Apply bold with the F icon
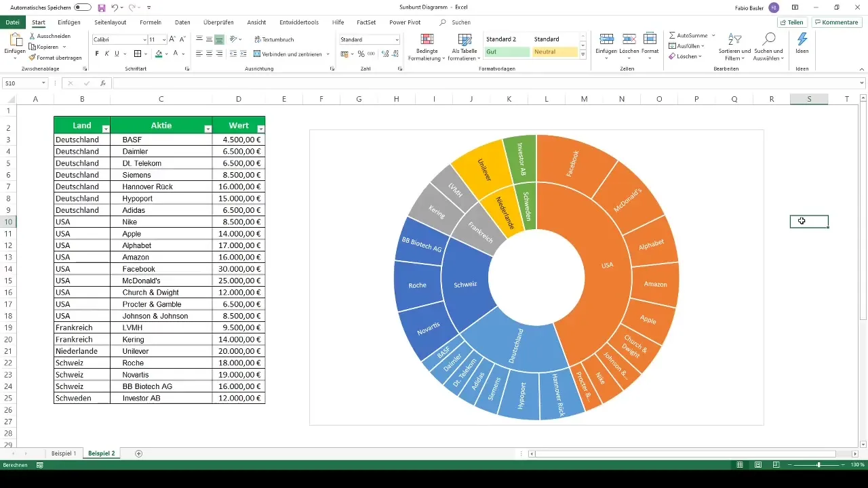This screenshot has height=488, width=868. pyautogui.click(x=97, y=54)
